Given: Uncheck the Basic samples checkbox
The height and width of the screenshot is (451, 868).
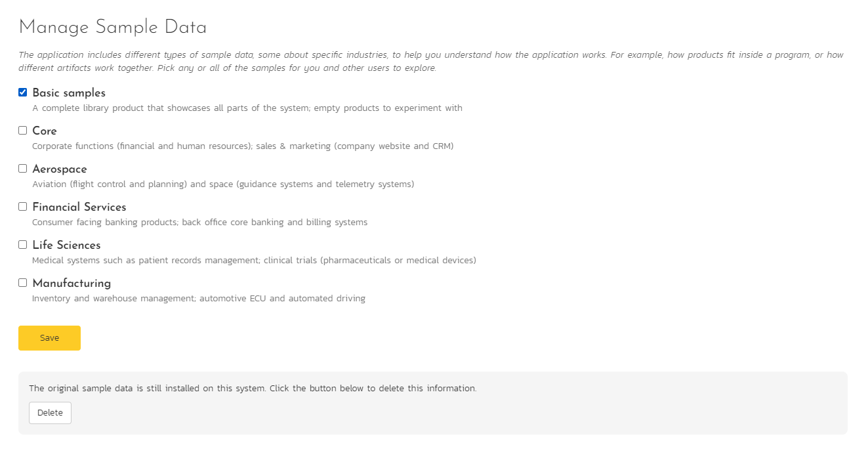Looking at the screenshot, I should point(23,93).
